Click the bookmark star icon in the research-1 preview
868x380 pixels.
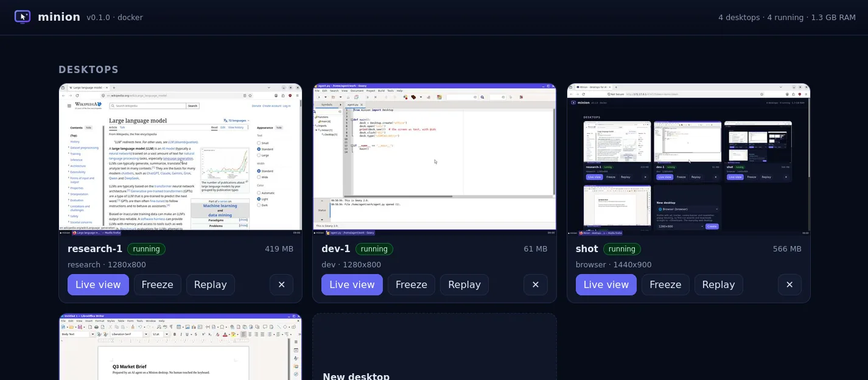click(x=250, y=96)
